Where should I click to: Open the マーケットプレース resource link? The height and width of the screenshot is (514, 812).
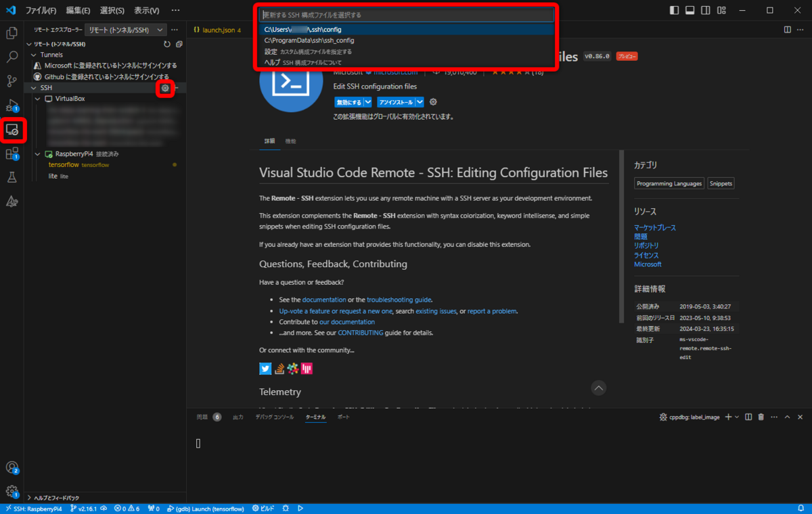[x=655, y=228]
